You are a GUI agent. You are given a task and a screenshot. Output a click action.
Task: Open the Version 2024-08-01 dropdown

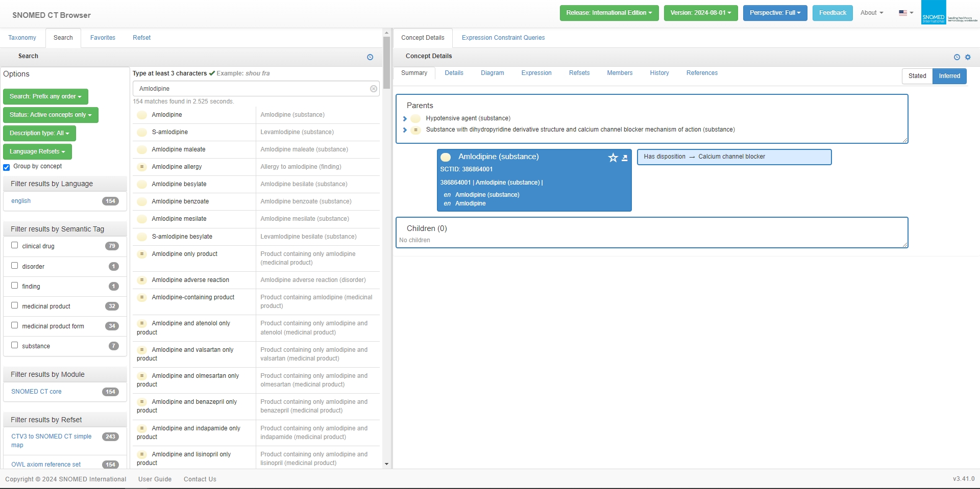point(701,13)
